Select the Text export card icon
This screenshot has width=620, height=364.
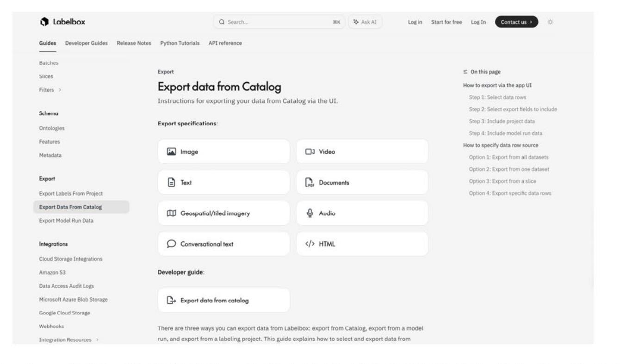[171, 182]
